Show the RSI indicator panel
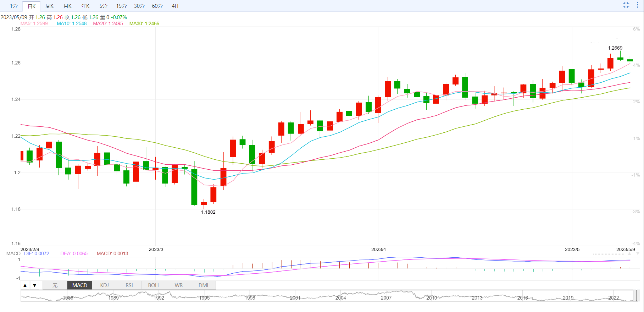Image resolution: width=644 pixels, height=312 pixels. point(129,285)
